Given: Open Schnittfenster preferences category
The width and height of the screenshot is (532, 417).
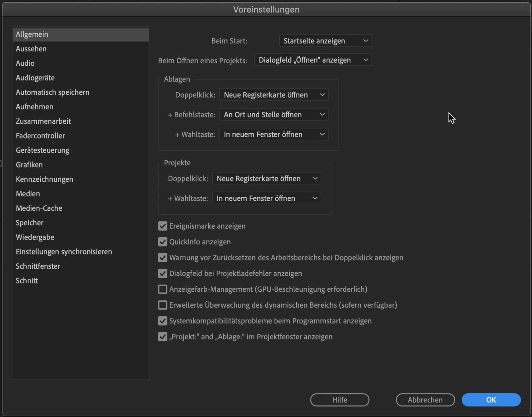Looking at the screenshot, I should (x=38, y=266).
